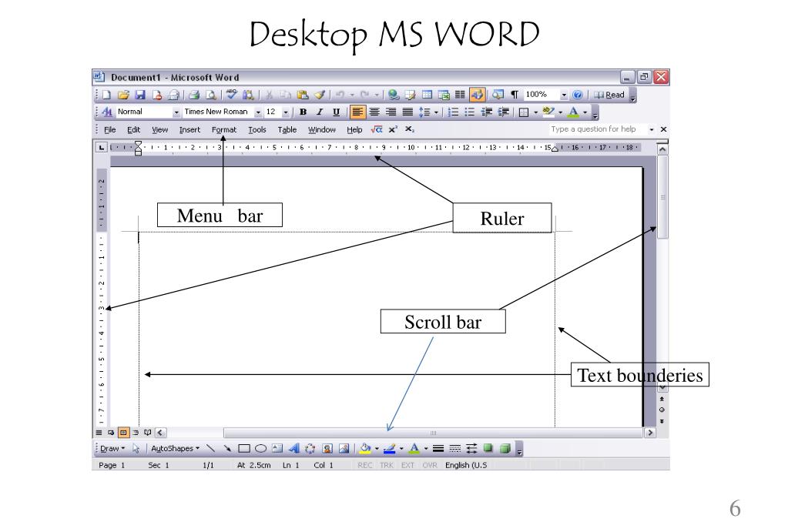Open the Format menu
The height and width of the screenshot is (532, 788).
point(223,129)
